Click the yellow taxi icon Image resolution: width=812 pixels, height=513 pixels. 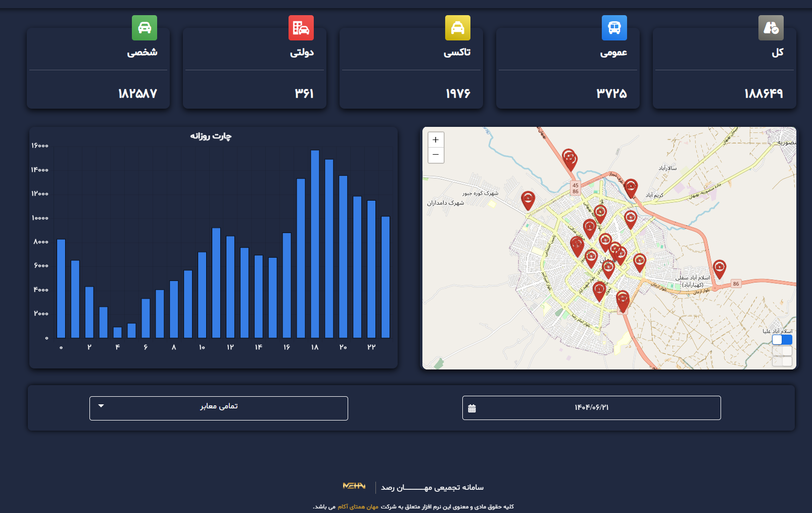(458, 28)
